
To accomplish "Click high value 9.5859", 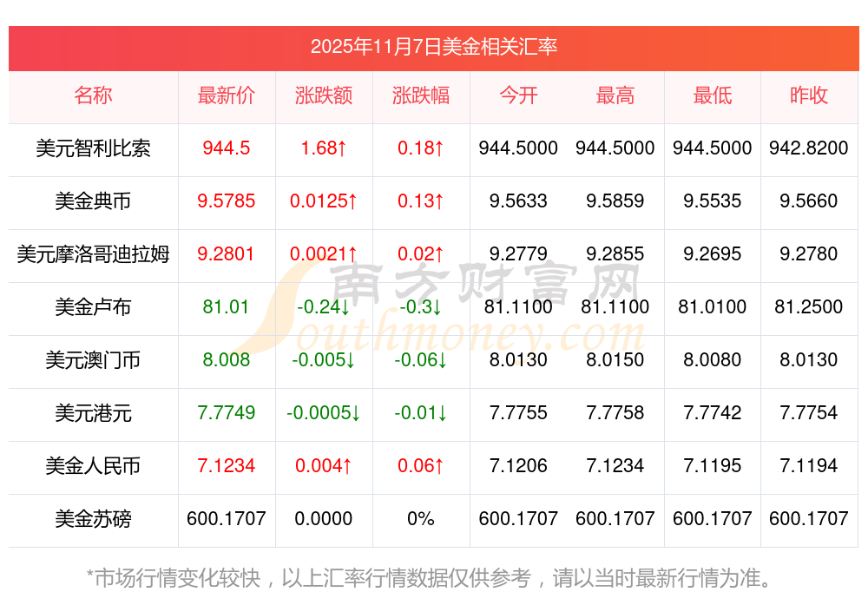I will 615,201.
